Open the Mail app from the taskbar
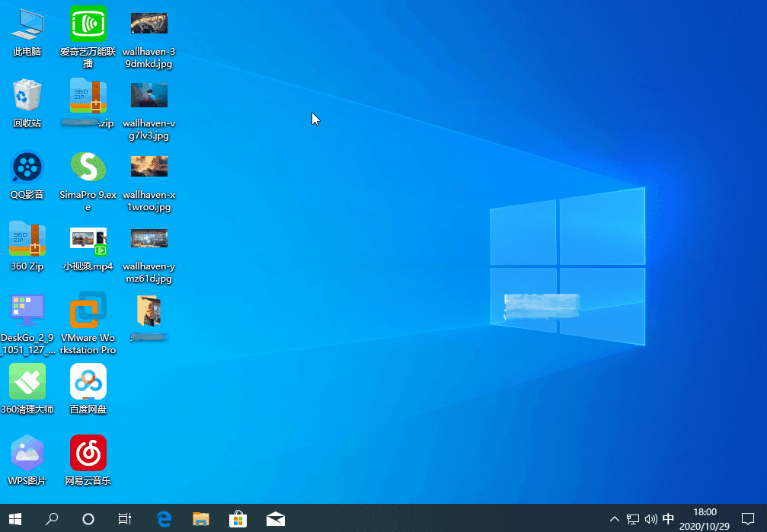 (276, 518)
